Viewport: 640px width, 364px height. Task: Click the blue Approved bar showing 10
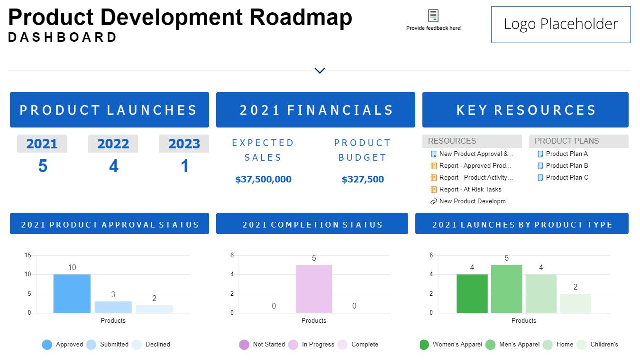point(72,293)
